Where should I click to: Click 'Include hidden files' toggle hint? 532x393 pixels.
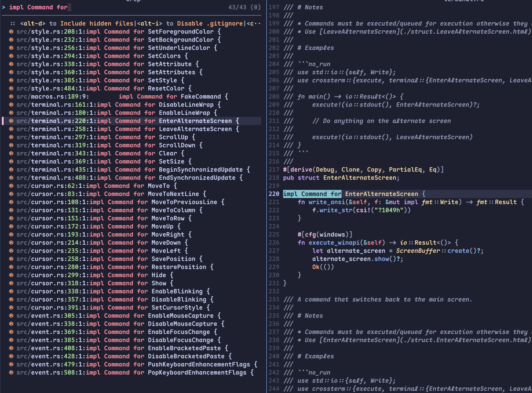(x=96, y=24)
